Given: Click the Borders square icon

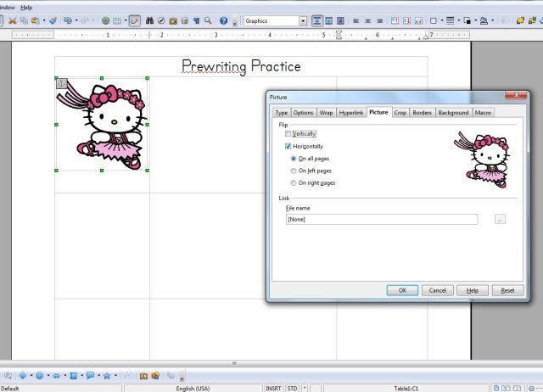Looking at the screenshot, I should pyautogui.click(x=434, y=20).
